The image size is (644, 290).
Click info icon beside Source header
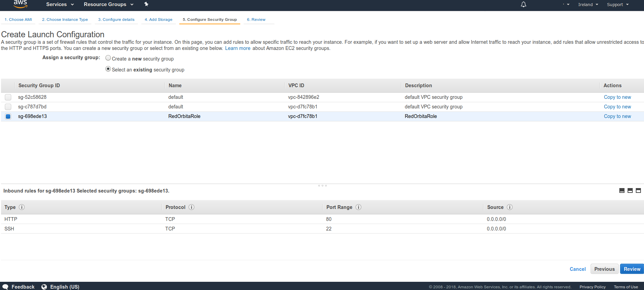point(510,207)
